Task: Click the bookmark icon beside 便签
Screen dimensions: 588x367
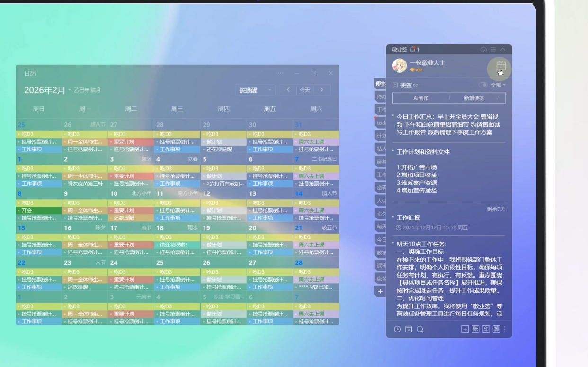Action: click(x=395, y=85)
